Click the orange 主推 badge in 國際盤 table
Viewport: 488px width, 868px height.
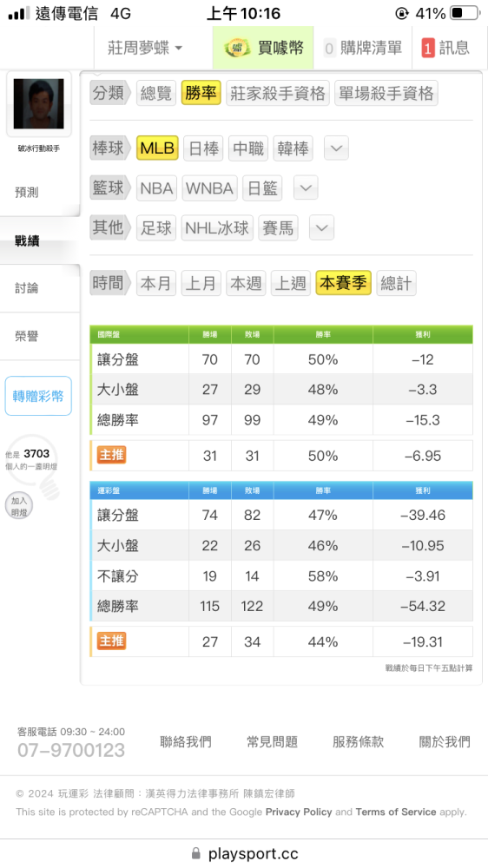click(112, 455)
